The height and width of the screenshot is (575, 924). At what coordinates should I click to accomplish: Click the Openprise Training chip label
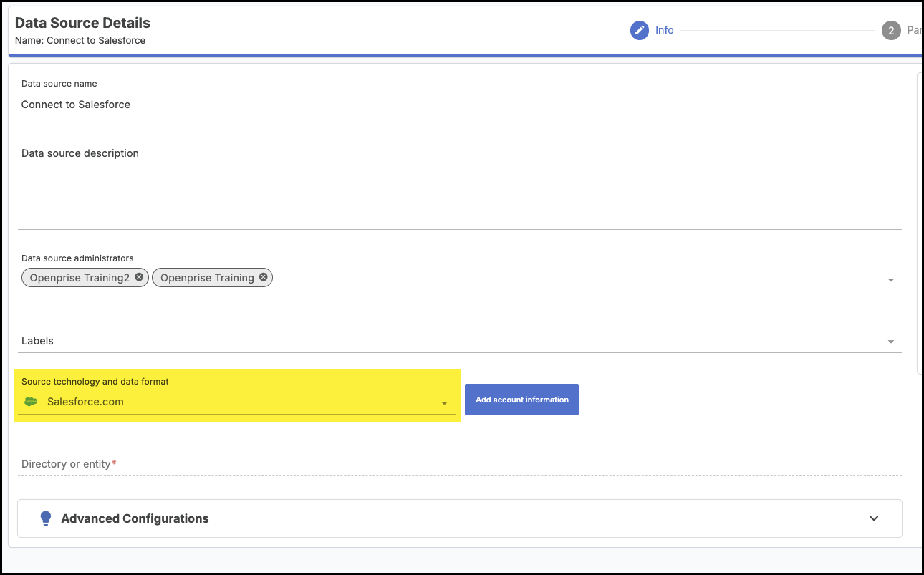coord(207,278)
